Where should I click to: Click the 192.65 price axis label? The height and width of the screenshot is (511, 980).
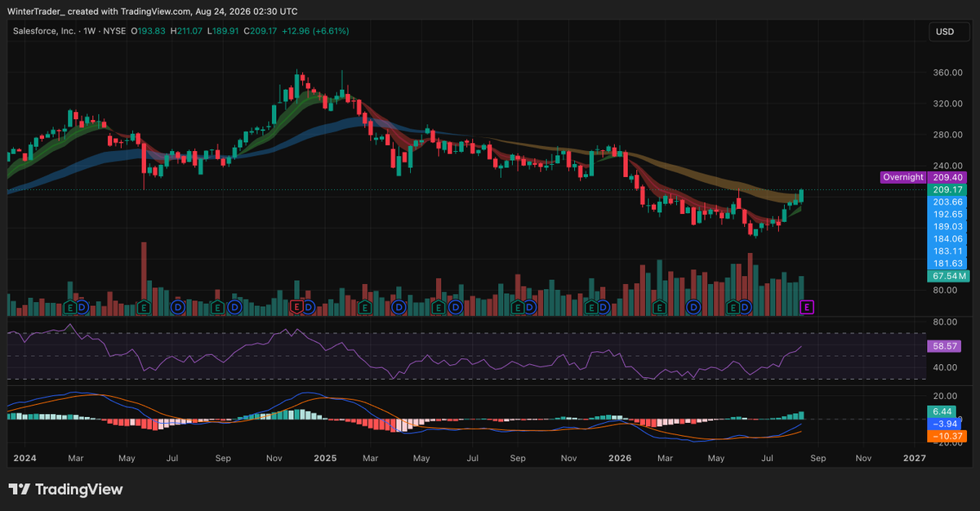pyautogui.click(x=948, y=214)
